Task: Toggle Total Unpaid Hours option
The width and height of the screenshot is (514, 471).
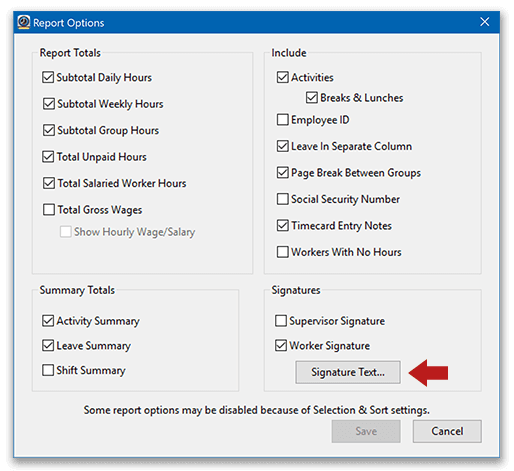Action: (48, 157)
